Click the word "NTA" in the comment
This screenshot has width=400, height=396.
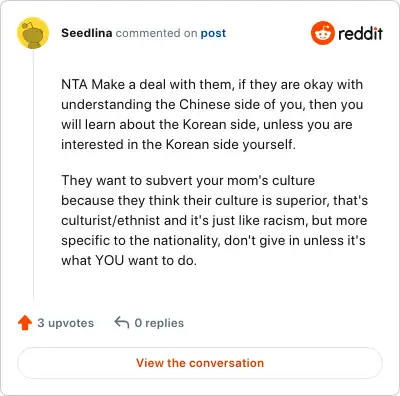tap(75, 84)
